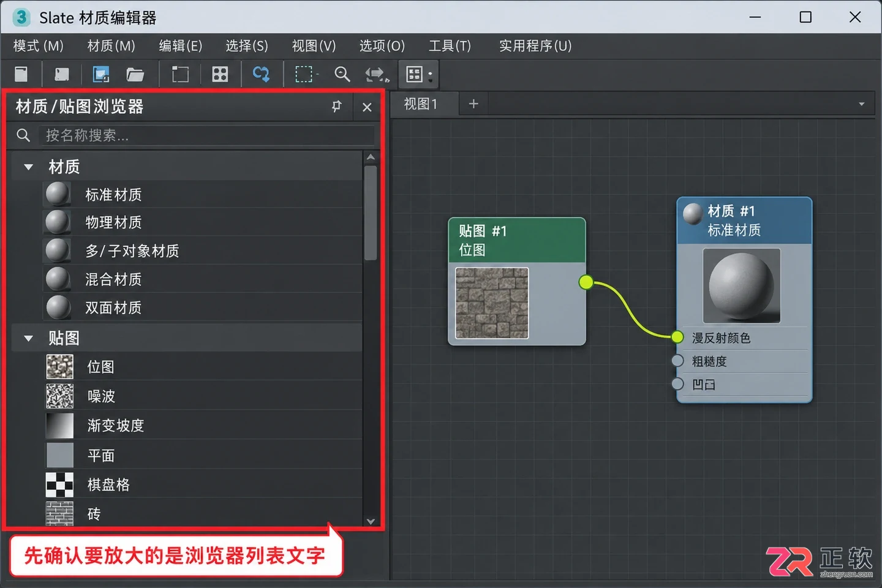Screen dimensions: 882x588
Task: Click the 棋盘格 checker thumbnail icon
Action: (x=59, y=484)
